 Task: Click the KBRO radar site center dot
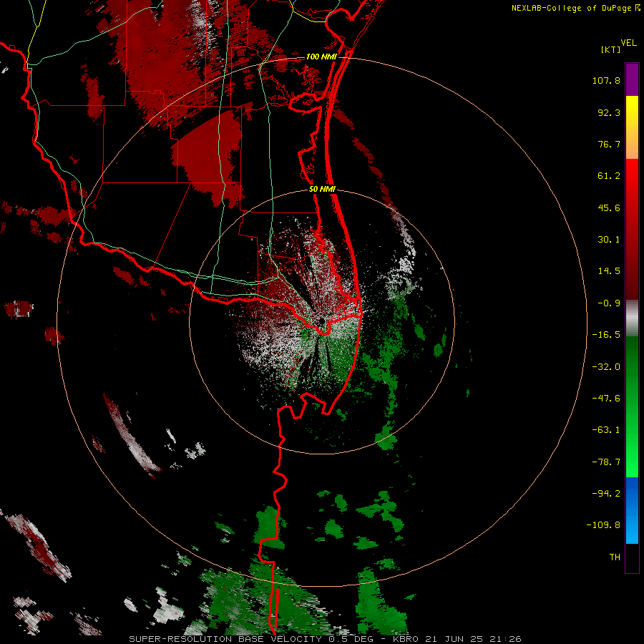click(x=322, y=321)
